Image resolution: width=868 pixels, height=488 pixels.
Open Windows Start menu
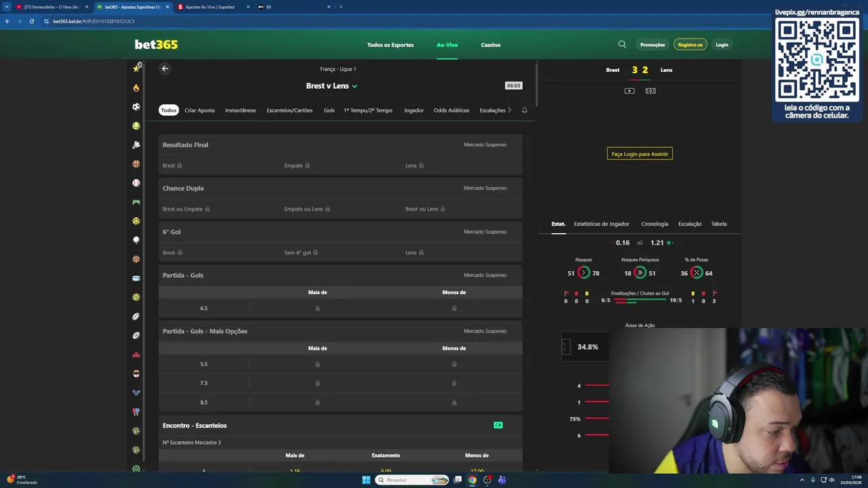(366, 480)
